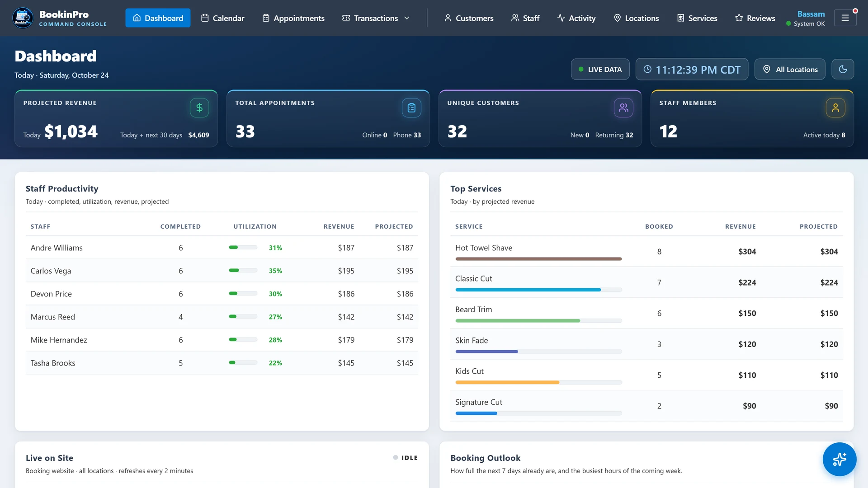Open the Customers page

[469, 18]
